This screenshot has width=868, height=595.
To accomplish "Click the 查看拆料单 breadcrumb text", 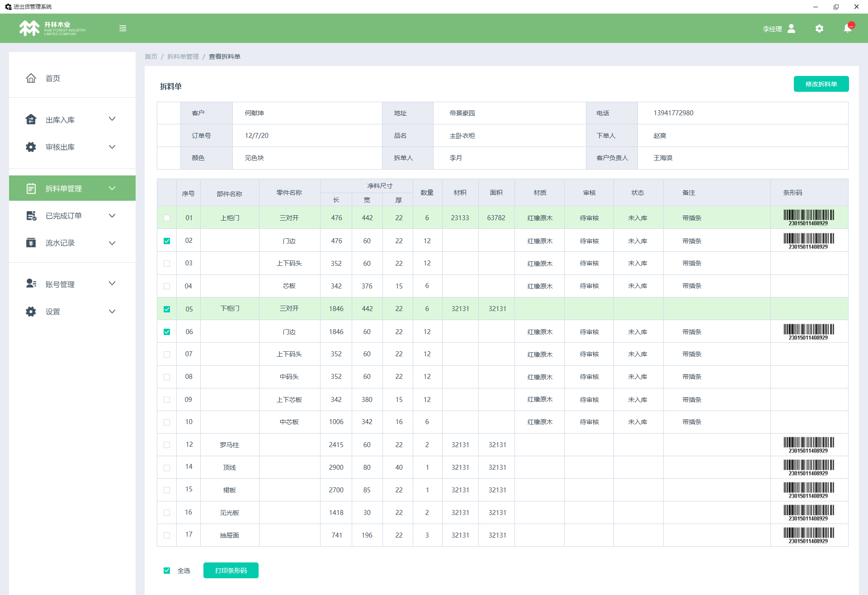I will click(x=224, y=57).
